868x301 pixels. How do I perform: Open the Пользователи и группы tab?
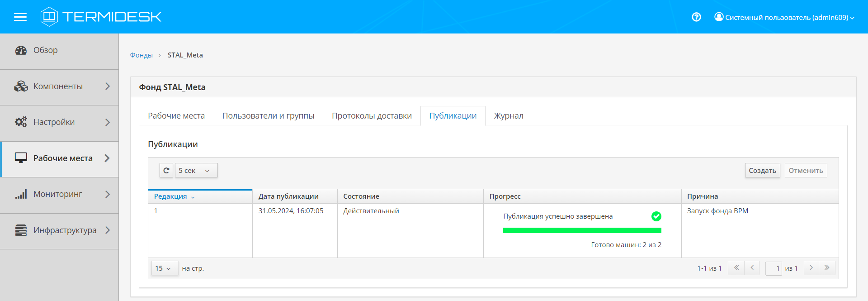pyautogui.click(x=268, y=116)
